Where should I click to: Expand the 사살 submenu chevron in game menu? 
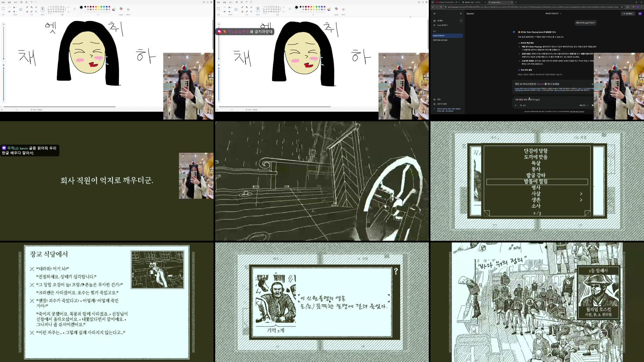coord(582,194)
